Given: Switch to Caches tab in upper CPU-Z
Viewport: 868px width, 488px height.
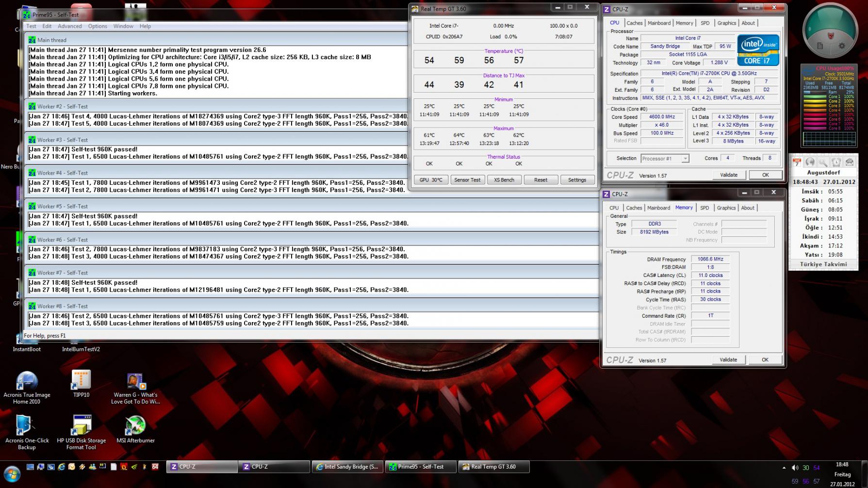Looking at the screenshot, I should [x=634, y=23].
